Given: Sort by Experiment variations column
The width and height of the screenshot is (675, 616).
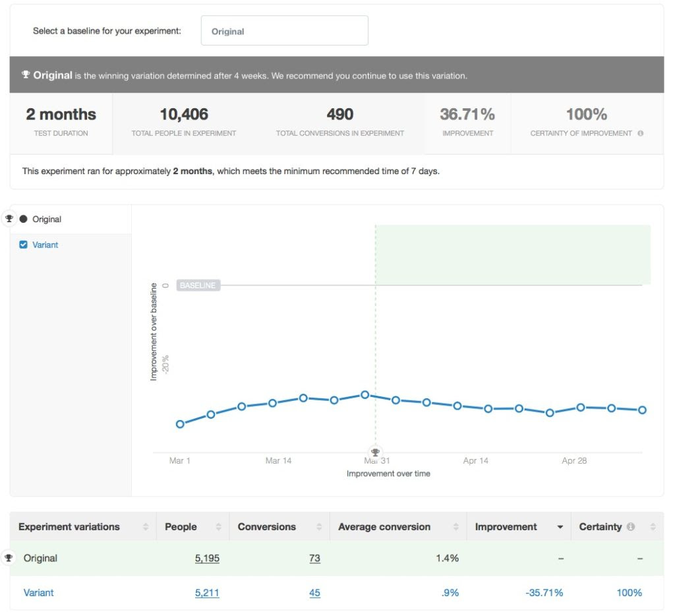Looking at the screenshot, I should 146,526.
